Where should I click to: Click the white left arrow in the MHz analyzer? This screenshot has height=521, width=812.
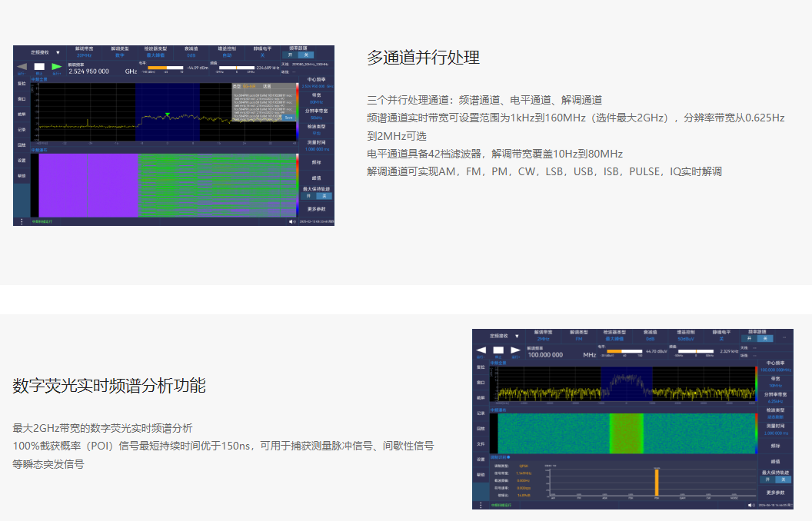click(481, 350)
